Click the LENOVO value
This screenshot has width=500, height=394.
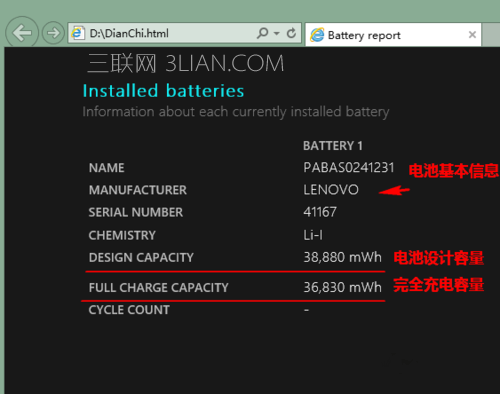pos(331,190)
